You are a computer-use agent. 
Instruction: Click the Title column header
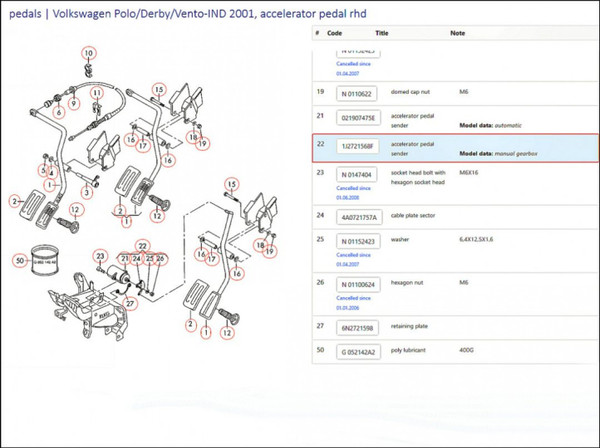381,33
